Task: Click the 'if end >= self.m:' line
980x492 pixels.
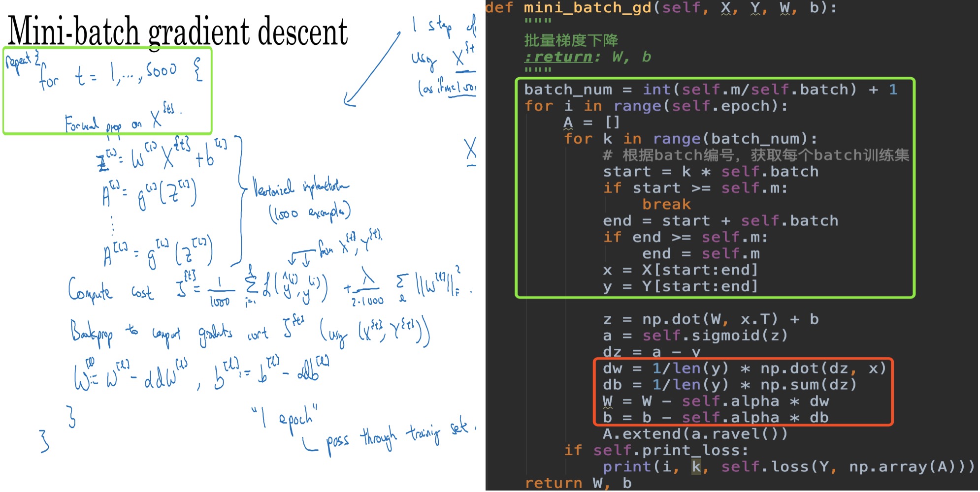Action: (686, 237)
